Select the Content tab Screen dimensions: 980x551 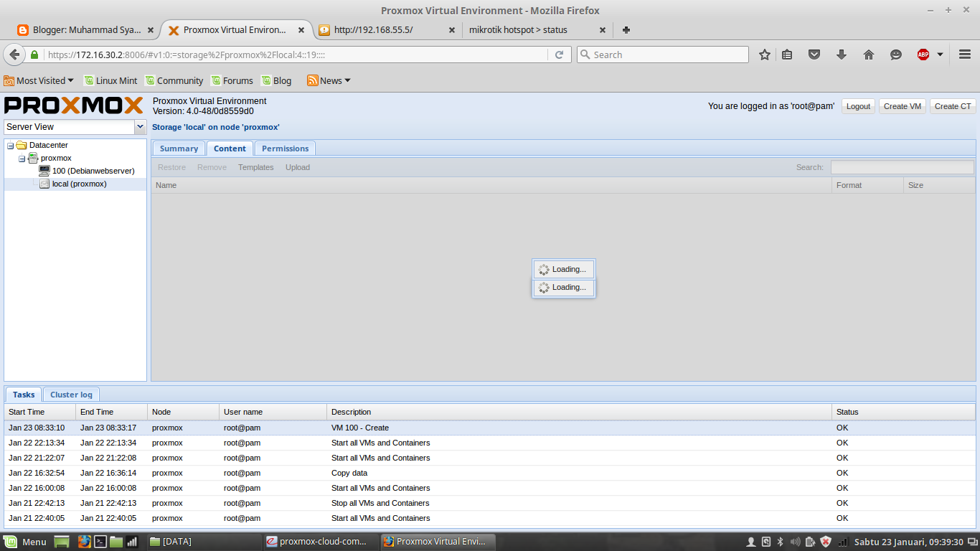tap(230, 149)
